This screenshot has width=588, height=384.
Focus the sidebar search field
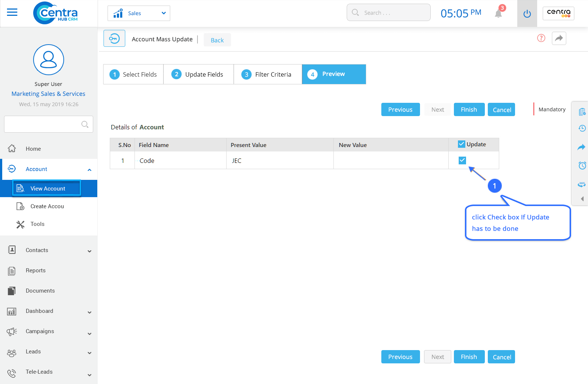click(x=49, y=124)
